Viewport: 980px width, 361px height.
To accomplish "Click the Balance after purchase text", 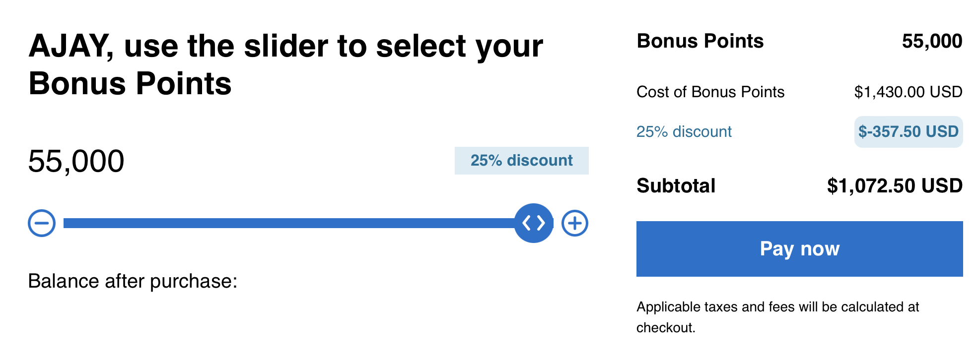I will coord(133,281).
